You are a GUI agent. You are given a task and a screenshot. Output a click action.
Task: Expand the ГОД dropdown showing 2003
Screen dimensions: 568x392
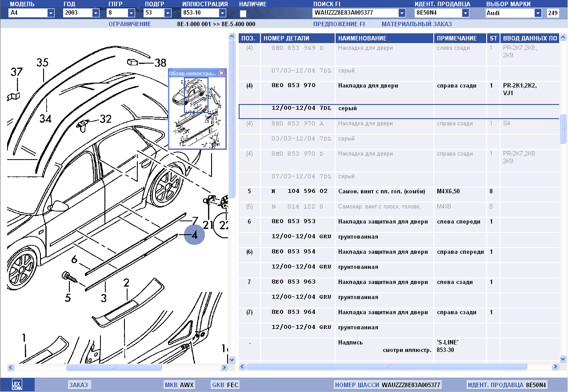96,13
